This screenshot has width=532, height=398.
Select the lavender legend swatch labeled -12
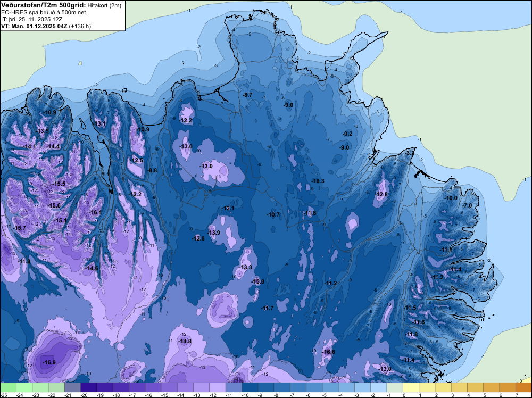pos(218,387)
